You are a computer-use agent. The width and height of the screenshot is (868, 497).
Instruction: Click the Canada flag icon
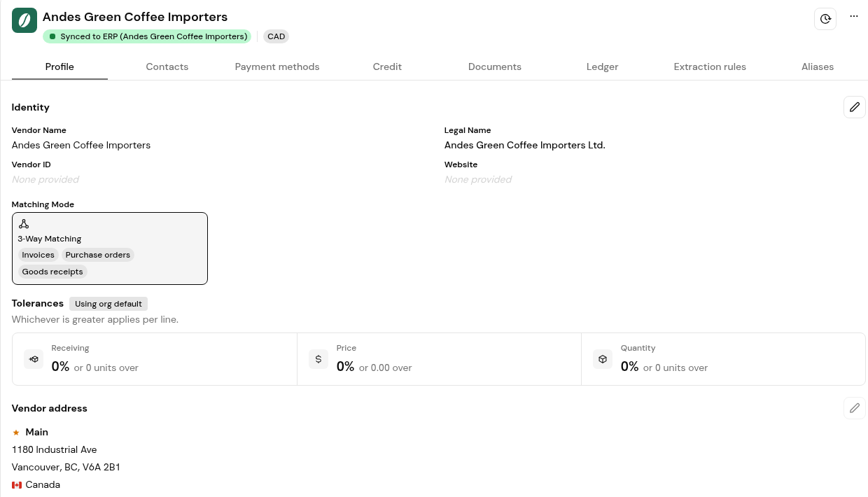[x=17, y=485]
